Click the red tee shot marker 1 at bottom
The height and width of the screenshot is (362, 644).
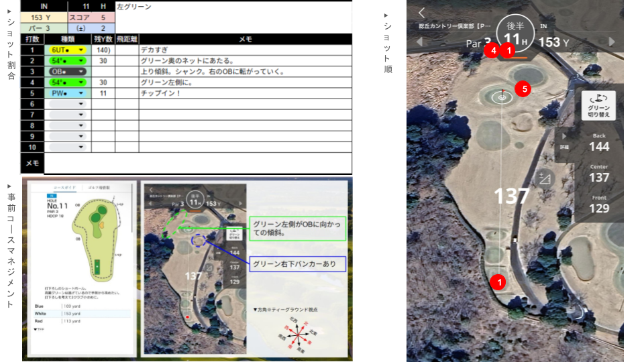tap(497, 282)
